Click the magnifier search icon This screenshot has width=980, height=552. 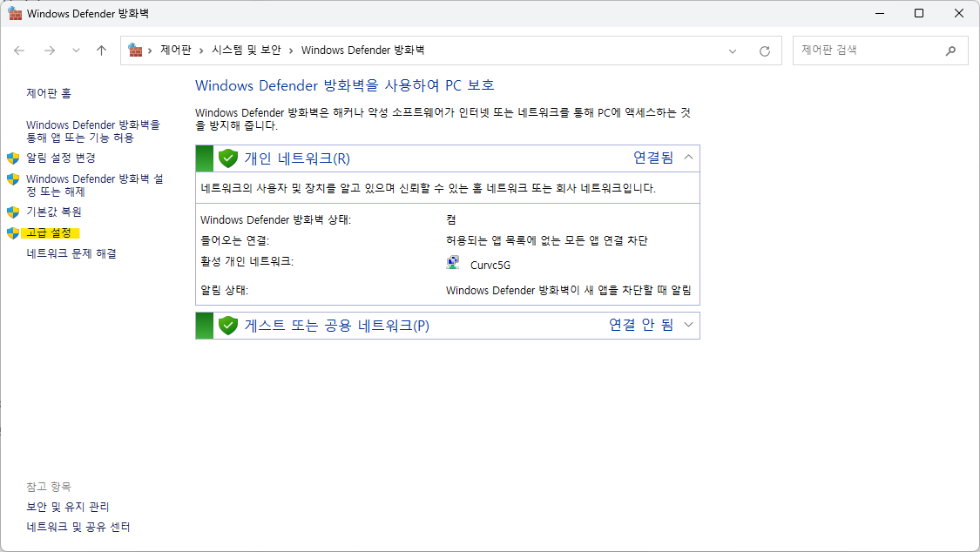pyautogui.click(x=950, y=50)
